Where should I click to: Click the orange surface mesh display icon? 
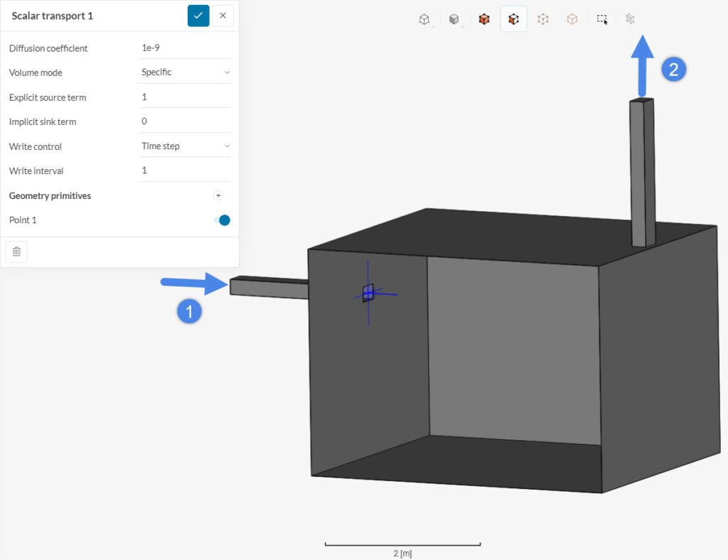[484, 19]
